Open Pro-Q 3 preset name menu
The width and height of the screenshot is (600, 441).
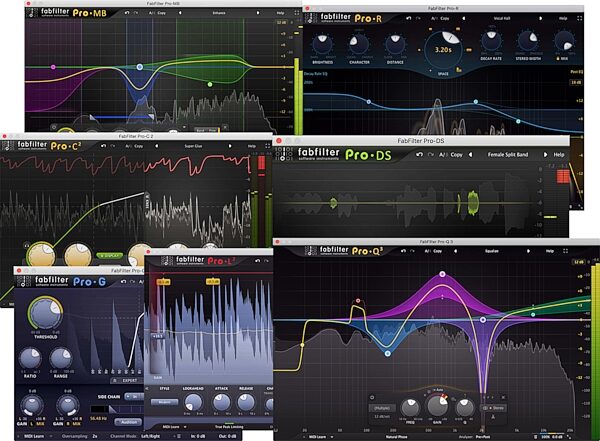(x=492, y=251)
